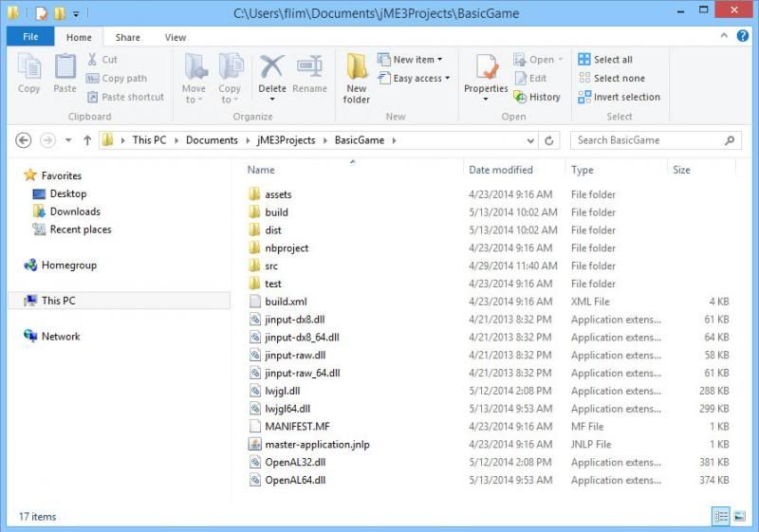Select Recent places under Favorites
This screenshot has width=759, height=532.
tap(72, 229)
